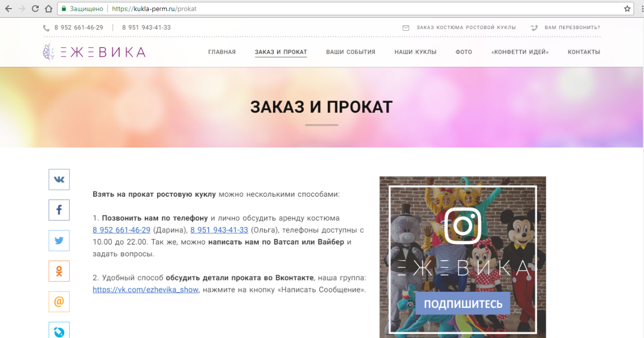Open the ГЛАВНАЯ menu item
This screenshot has width=644, height=338.
click(x=222, y=52)
